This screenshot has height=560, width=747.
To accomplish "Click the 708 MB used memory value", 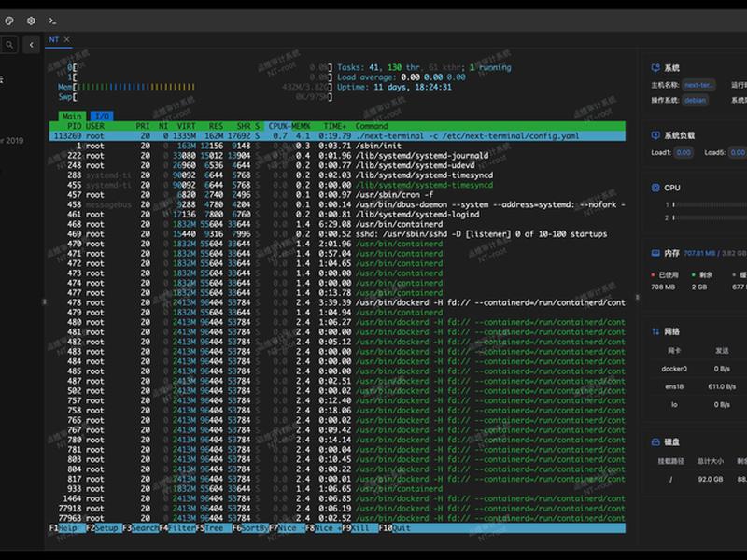I will pos(663,287).
